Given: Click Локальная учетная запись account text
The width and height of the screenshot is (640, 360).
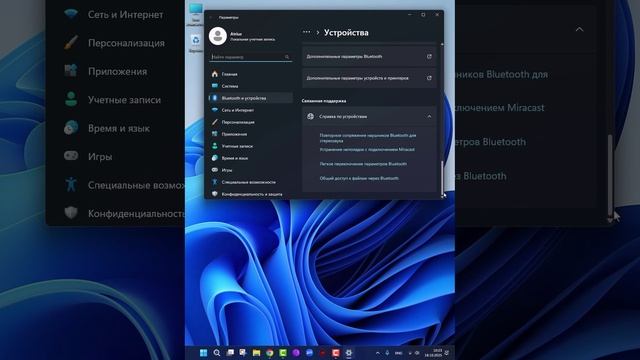Looking at the screenshot, I should (x=252, y=40).
